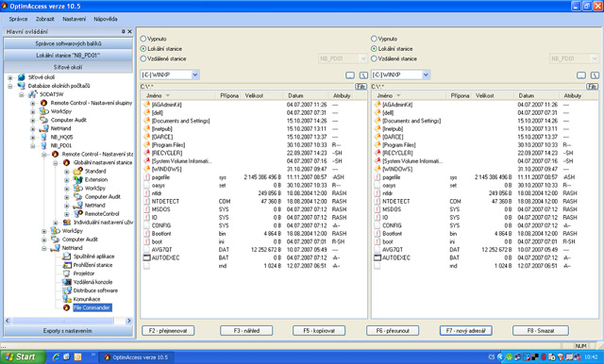604x364 pixels.
Task: Click Prohlížení stanice icon in tree
Action: [x=67, y=265]
